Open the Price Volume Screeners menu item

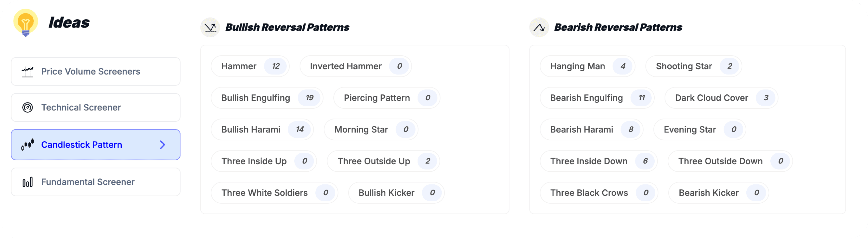tap(95, 72)
